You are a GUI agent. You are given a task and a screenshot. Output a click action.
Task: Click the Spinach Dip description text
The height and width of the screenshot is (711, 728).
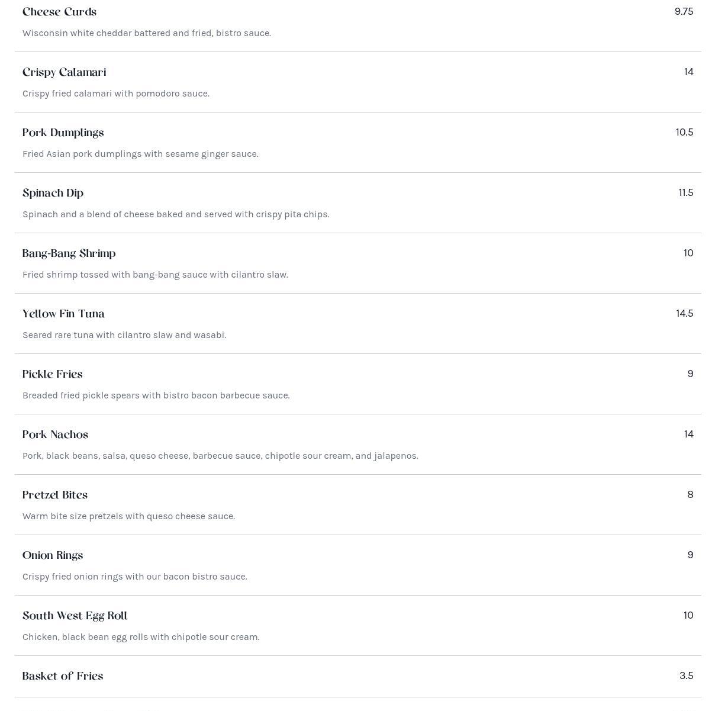tap(176, 214)
